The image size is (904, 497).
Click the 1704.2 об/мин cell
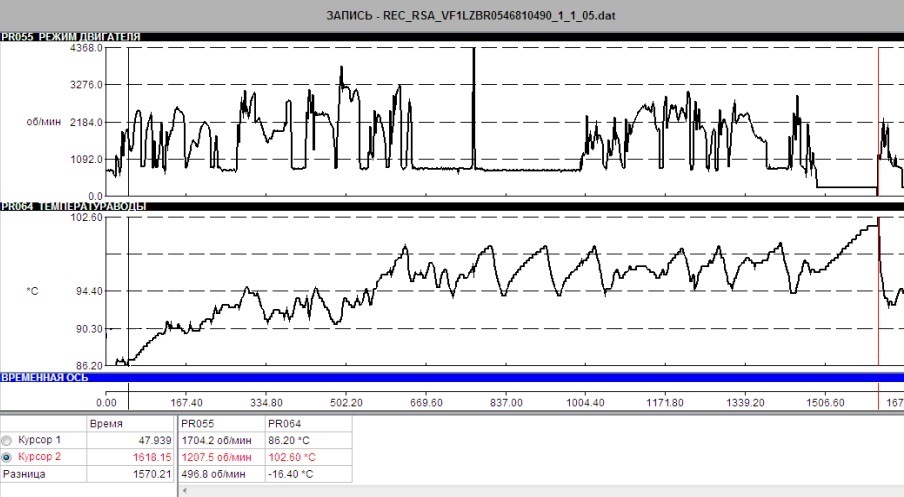(222, 440)
